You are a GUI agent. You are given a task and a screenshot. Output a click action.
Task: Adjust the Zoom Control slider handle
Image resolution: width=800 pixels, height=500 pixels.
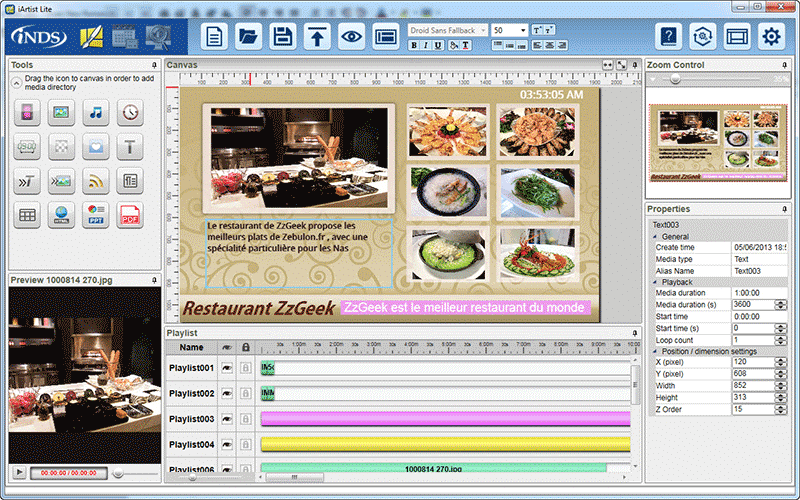[x=675, y=79]
